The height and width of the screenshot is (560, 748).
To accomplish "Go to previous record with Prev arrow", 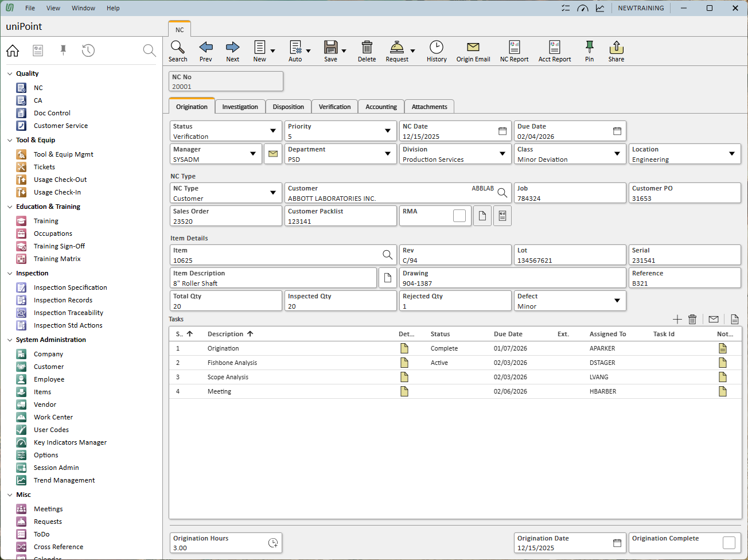I will coord(206,47).
